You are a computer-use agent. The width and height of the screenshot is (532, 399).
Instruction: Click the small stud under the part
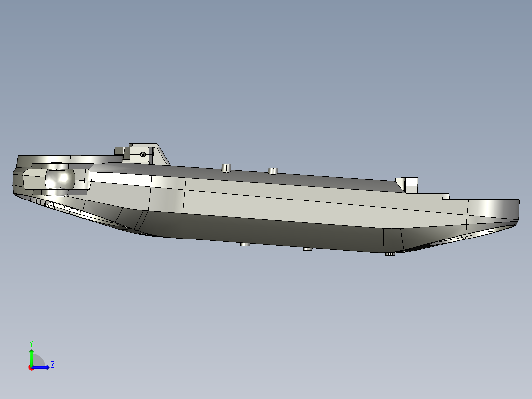pos(244,245)
